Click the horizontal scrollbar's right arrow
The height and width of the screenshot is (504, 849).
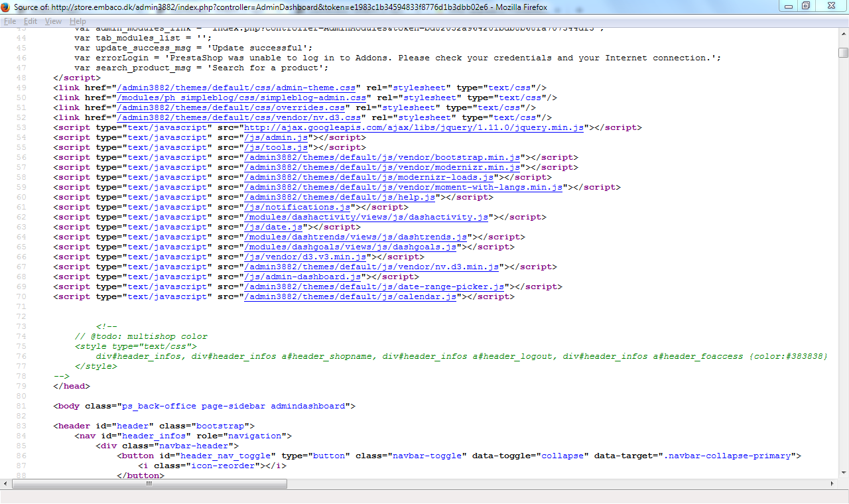click(x=832, y=484)
